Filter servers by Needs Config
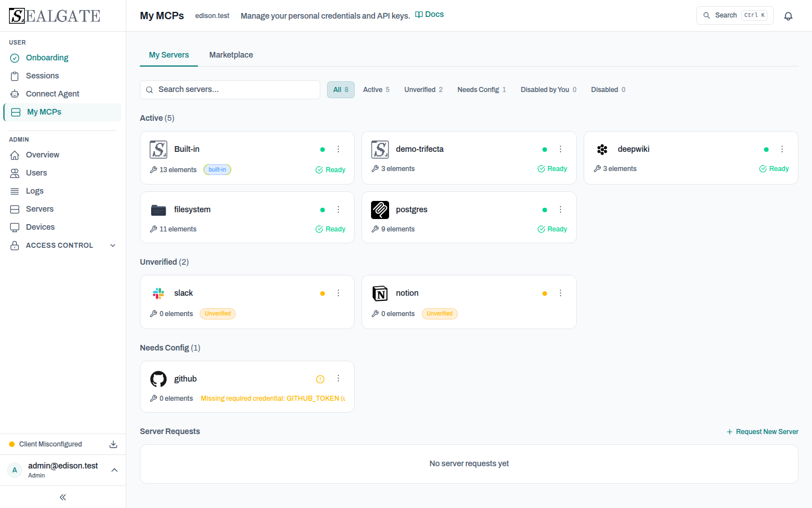This screenshot has width=812, height=508. [482, 90]
